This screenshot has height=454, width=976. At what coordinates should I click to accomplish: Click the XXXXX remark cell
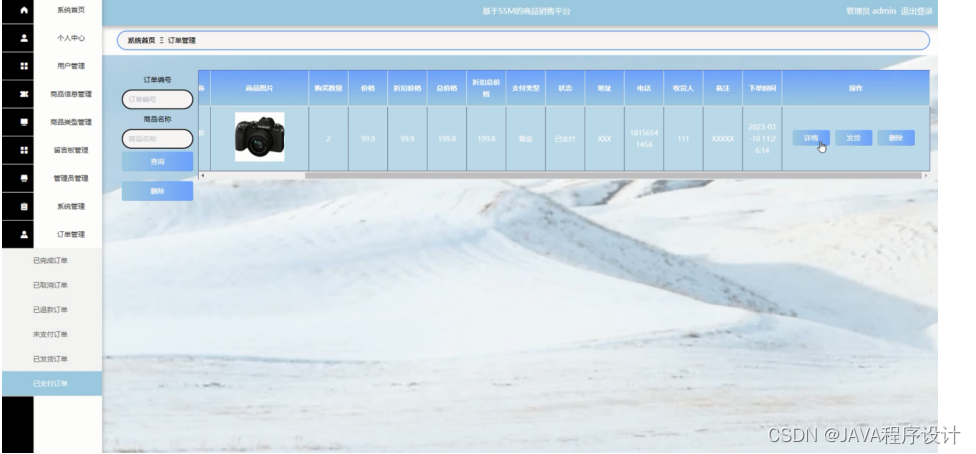click(x=723, y=139)
